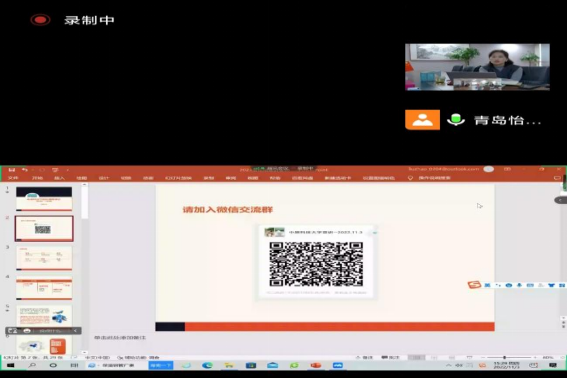The height and width of the screenshot is (378, 567).
Task: Show hidden system tray icons chevron
Action: [449, 365]
